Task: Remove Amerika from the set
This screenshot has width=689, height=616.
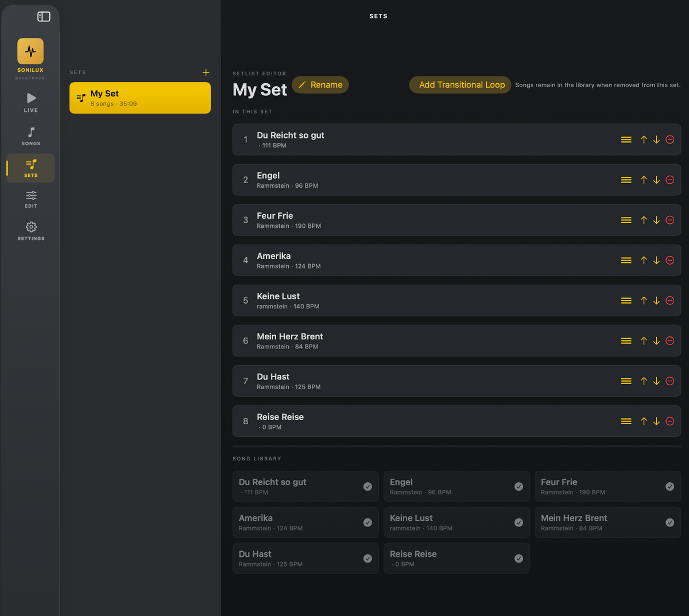Action: [669, 260]
